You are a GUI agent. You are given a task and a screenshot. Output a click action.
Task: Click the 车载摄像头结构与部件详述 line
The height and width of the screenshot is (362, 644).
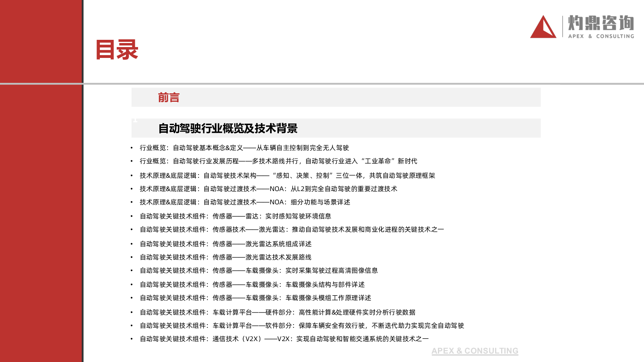click(252, 285)
